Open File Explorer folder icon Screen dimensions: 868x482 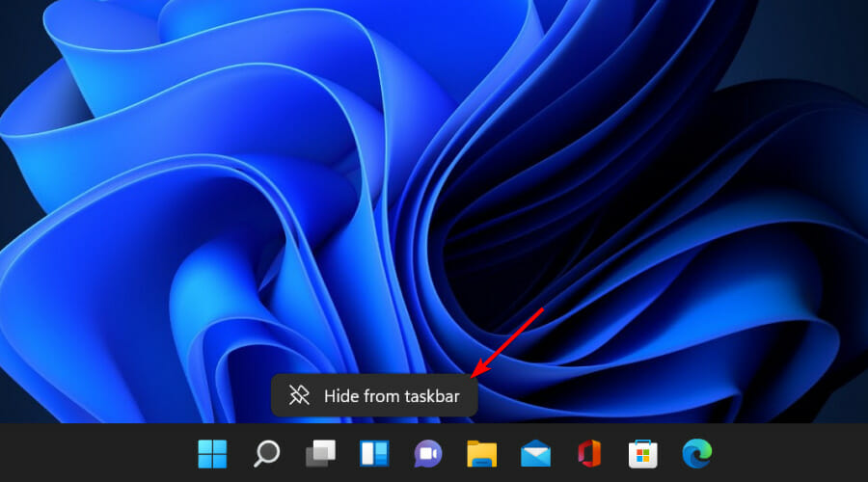coord(481,454)
